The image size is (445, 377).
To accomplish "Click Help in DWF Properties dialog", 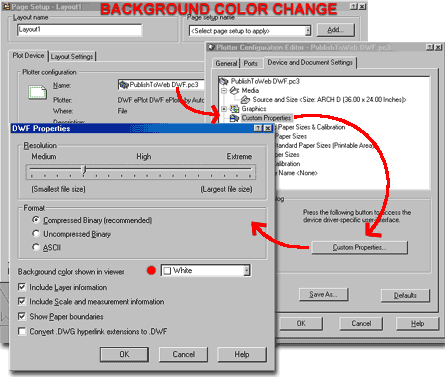I will pyautogui.click(x=242, y=354).
